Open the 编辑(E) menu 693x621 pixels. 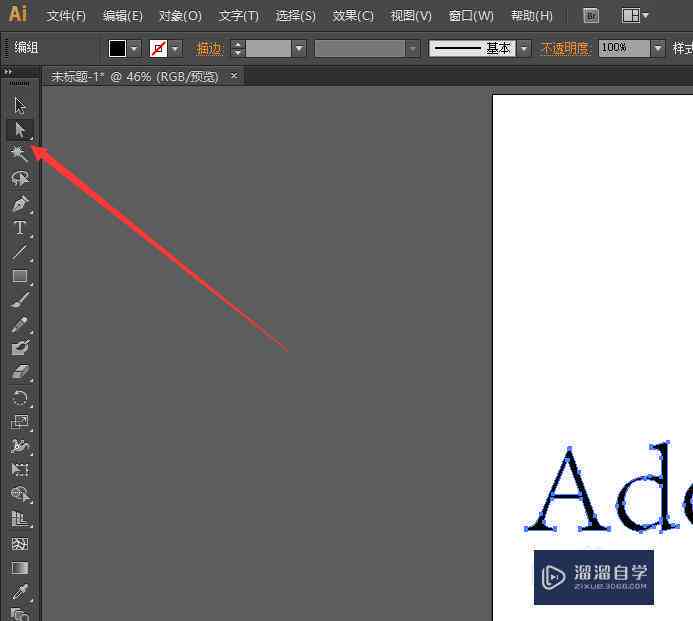122,16
